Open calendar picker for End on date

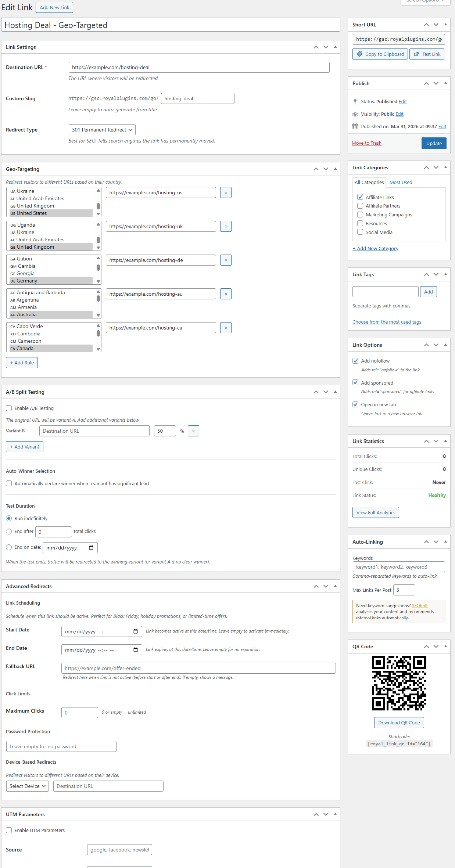click(x=91, y=548)
